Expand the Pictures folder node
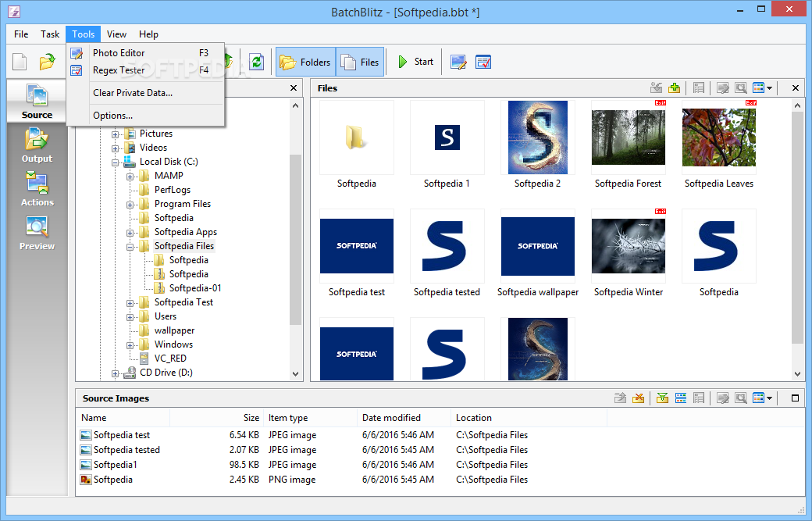Viewport: 812px width, 521px height. click(x=115, y=134)
